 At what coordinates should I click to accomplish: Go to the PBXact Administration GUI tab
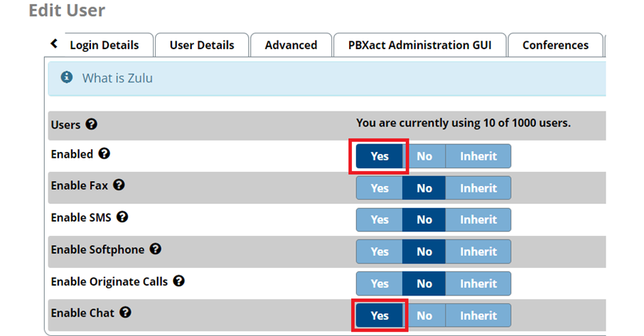click(x=419, y=45)
